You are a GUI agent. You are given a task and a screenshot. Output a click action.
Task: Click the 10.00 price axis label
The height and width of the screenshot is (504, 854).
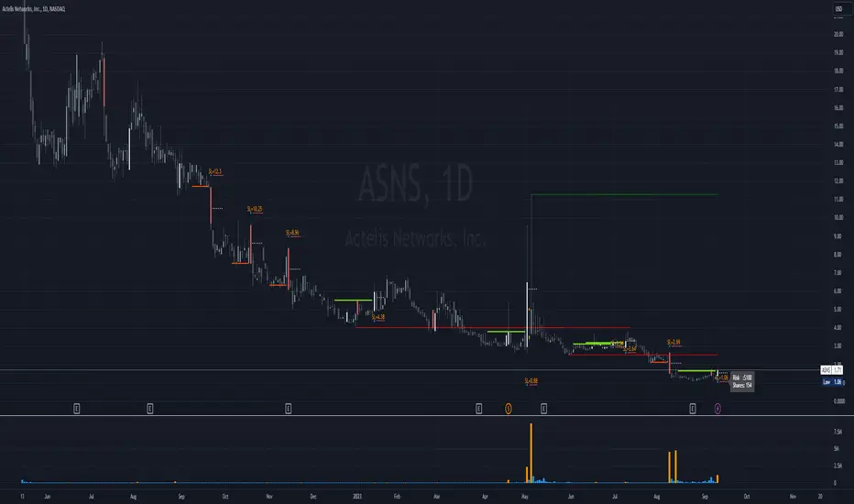[x=838, y=217]
